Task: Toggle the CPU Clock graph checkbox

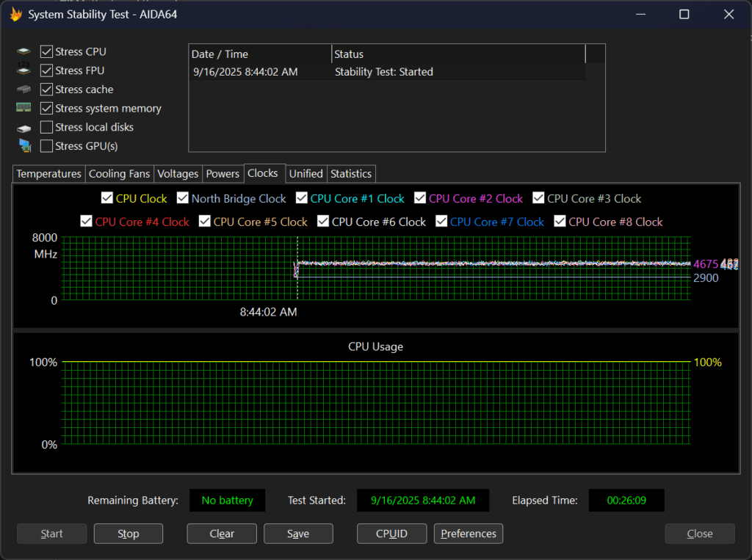Action: (107, 198)
